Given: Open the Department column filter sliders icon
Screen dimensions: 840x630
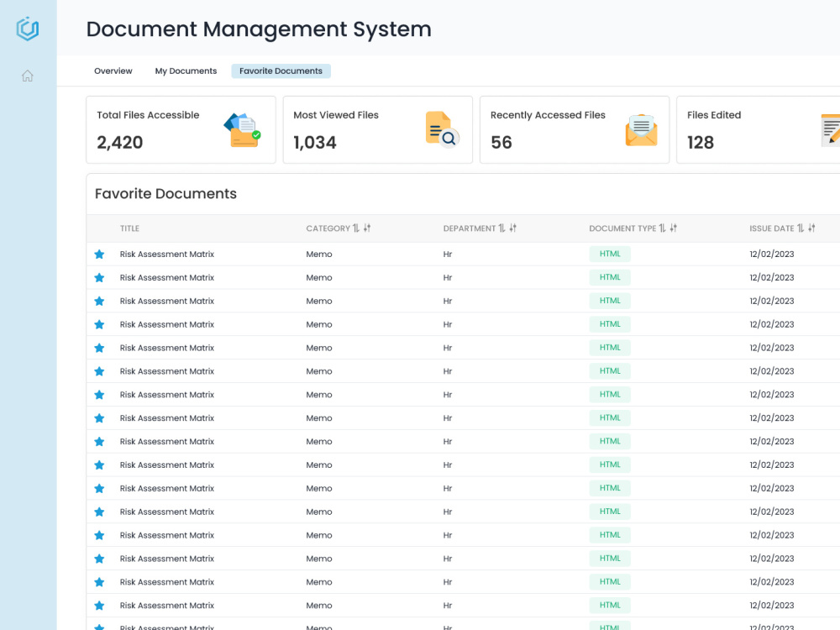Looking at the screenshot, I should pos(512,228).
